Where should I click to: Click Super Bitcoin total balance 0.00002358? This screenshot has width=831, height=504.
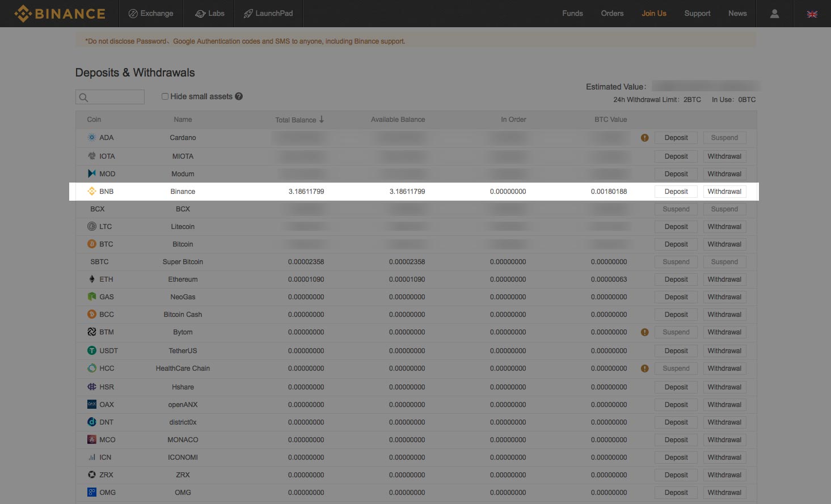tap(306, 262)
